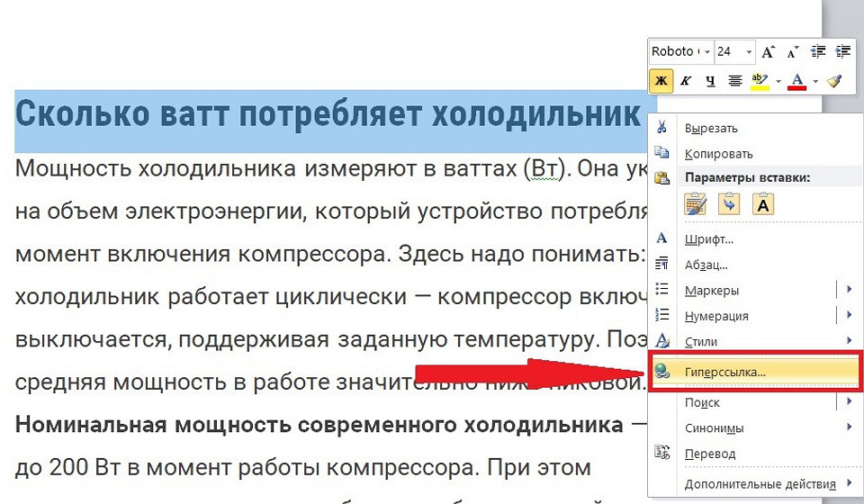Open Дополнительные действия submenu
The height and width of the screenshot is (504, 864).
pos(760,485)
